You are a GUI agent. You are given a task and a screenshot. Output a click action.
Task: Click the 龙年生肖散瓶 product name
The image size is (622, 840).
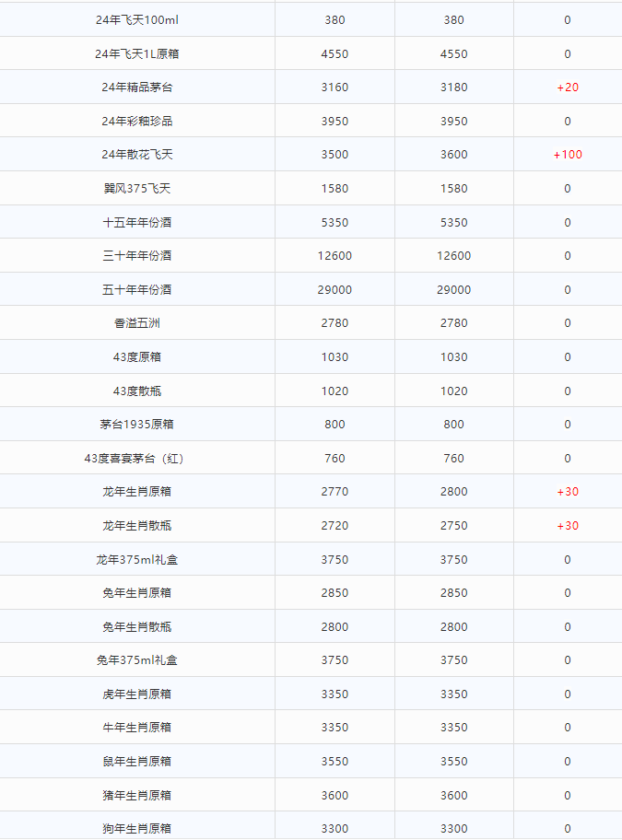(137, 526)
